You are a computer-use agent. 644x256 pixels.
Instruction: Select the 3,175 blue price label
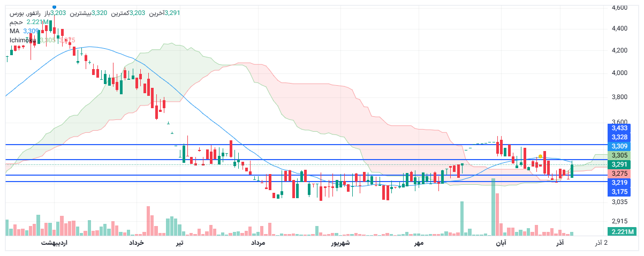[x=619, y=191]
